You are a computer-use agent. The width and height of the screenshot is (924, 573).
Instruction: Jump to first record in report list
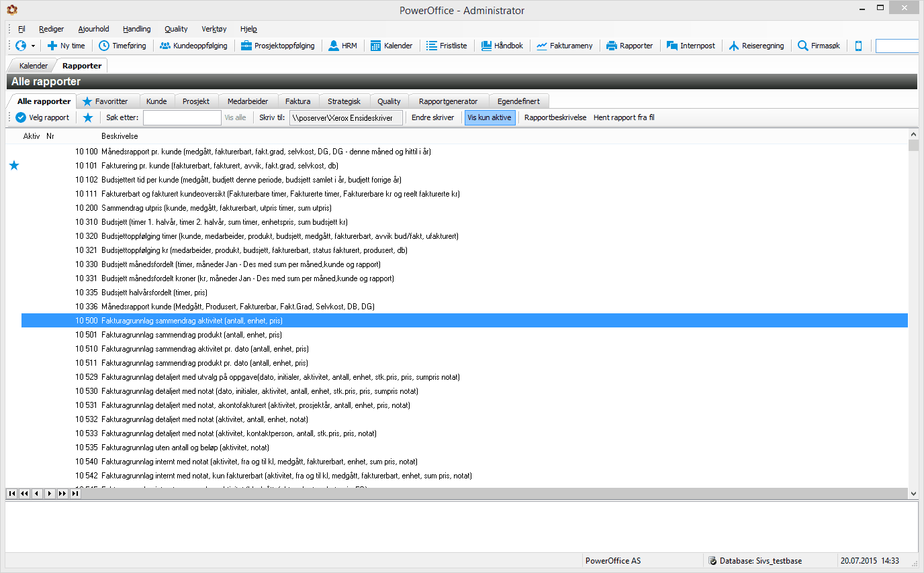pyautogui.click(x=12, y=494)
